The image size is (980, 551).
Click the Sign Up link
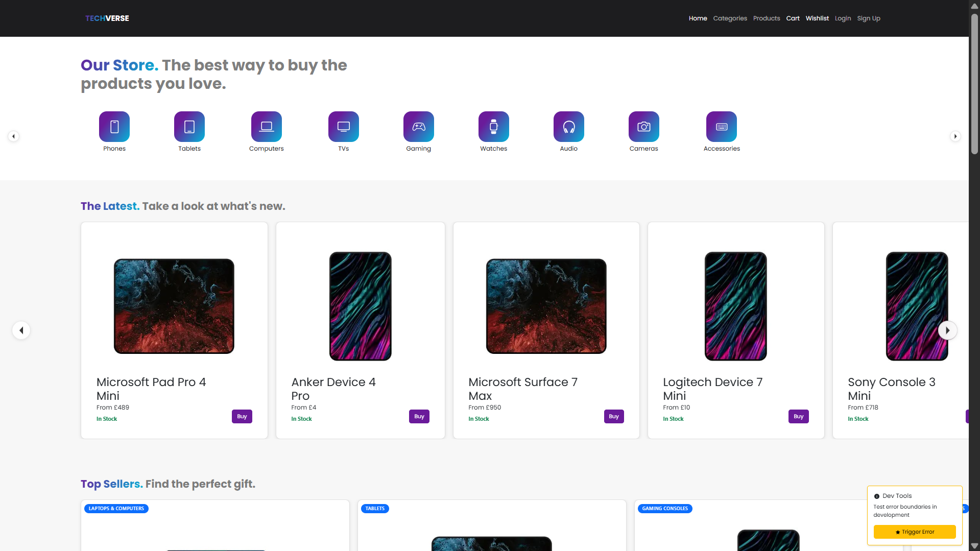(869, 18)
